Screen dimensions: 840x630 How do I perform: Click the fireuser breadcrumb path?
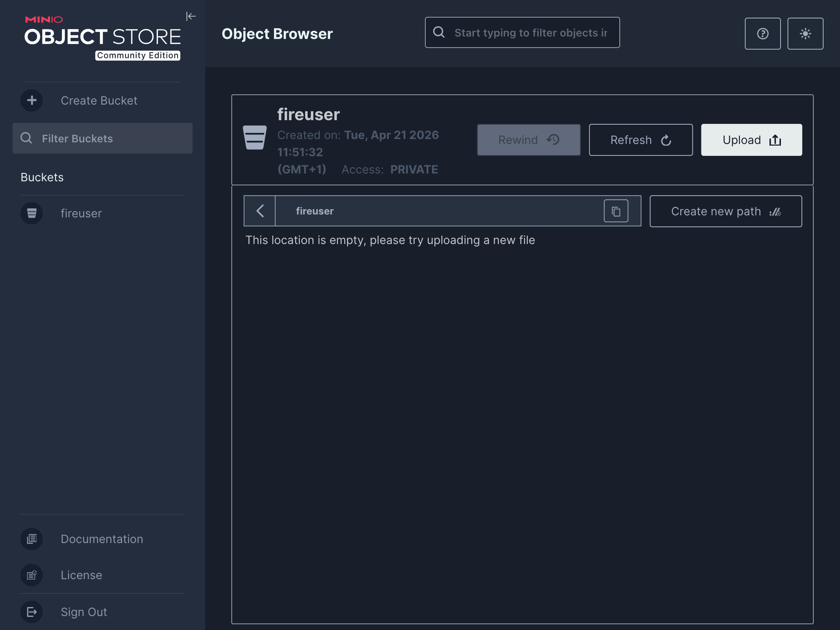315,211
